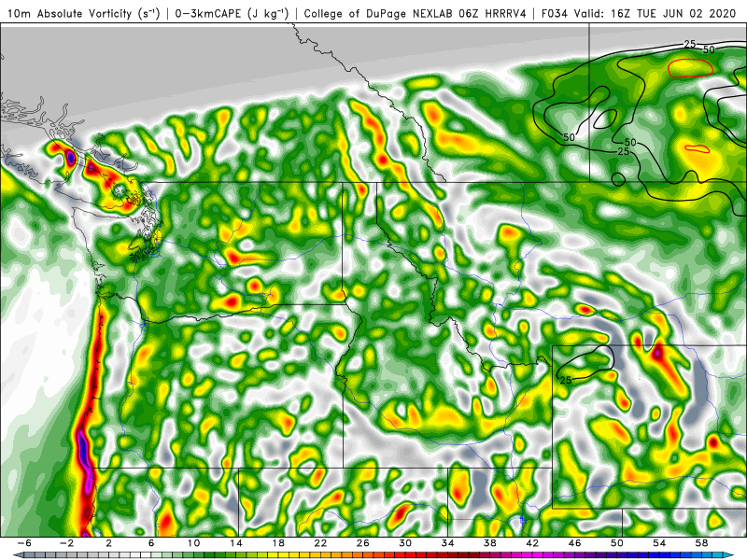The width and height of the screenshot is (747, 560).
Task: Click the 58 colorbar label
Action: [x=702, y=543]
